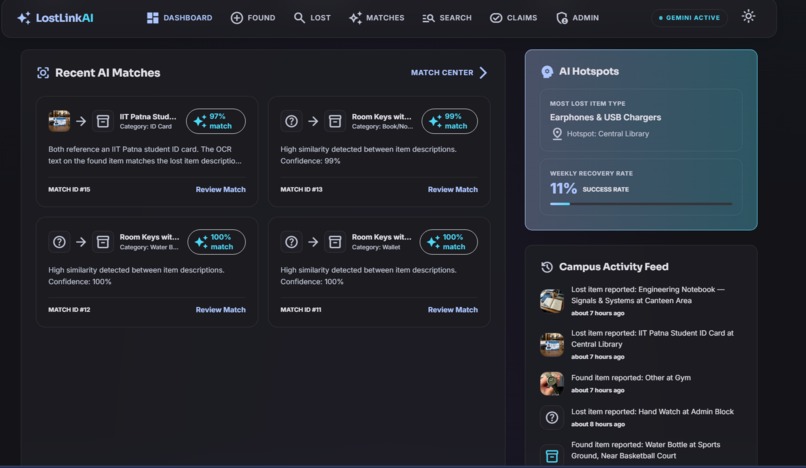Review Match for Match ID #11
The image size is (806, 468).
(453, 310)
